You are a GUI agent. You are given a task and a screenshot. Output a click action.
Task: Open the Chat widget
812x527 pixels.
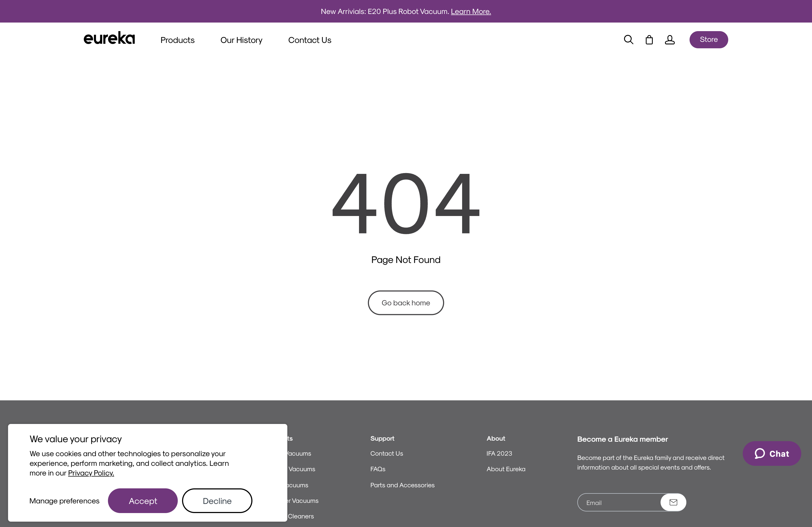771,453
